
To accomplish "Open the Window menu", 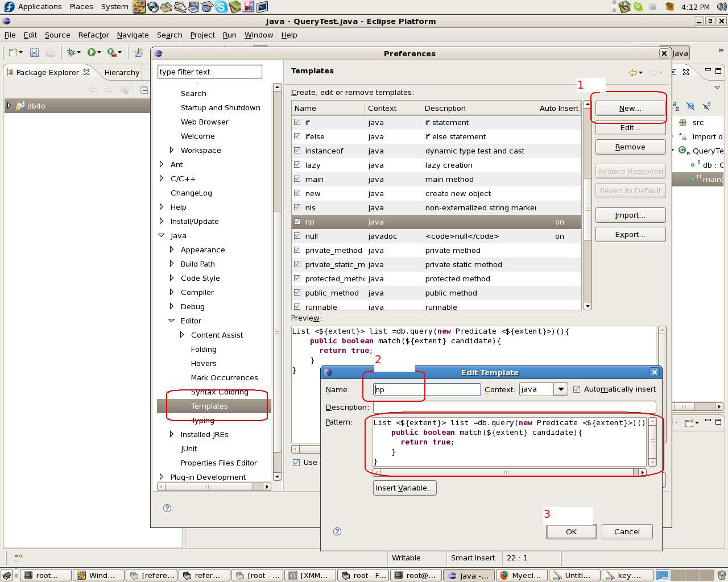I will click(x=259, y=35).
